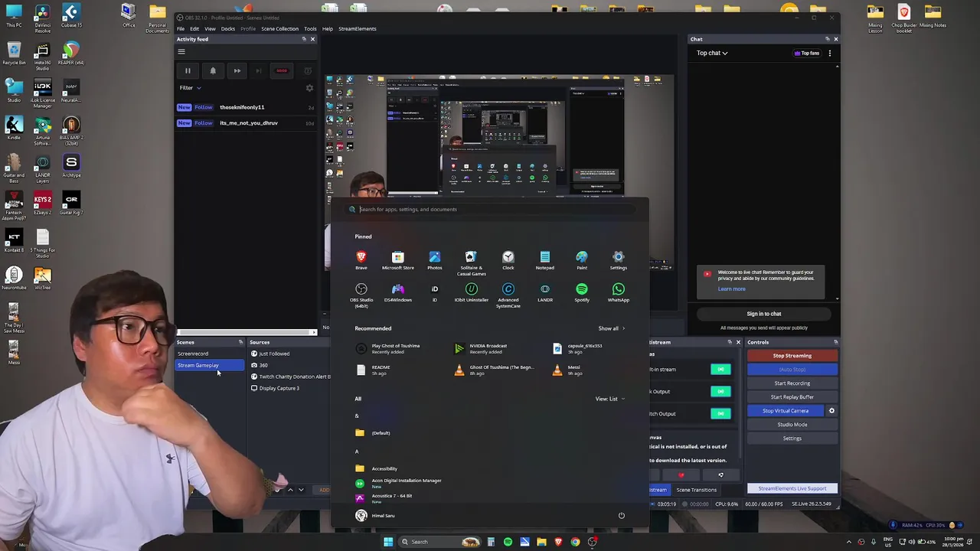The height and width of the screenshot is (551, 980).
Task: Open chat options three-dot menu
Action: [x=829, y=53]
